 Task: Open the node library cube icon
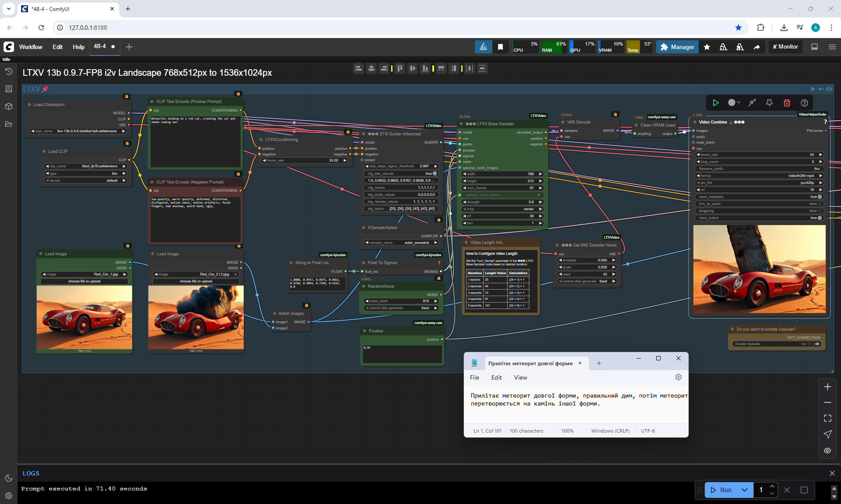(x=9, y=106)
